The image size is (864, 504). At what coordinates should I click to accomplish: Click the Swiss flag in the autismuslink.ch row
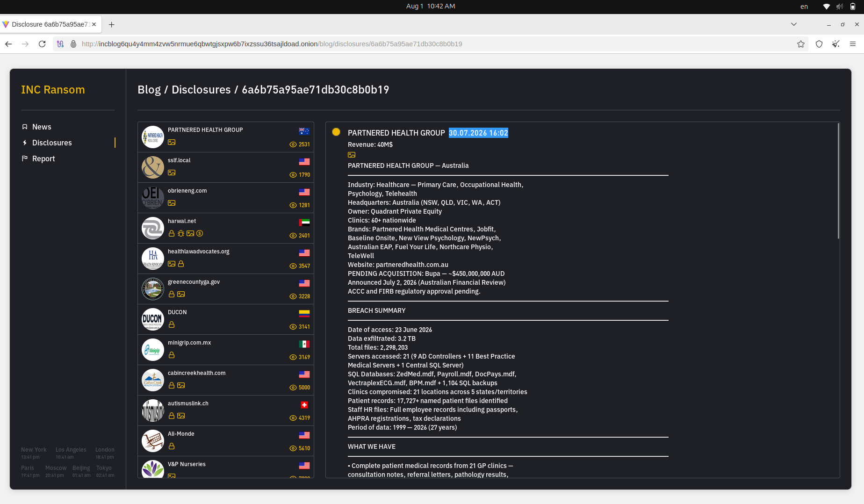304,405
